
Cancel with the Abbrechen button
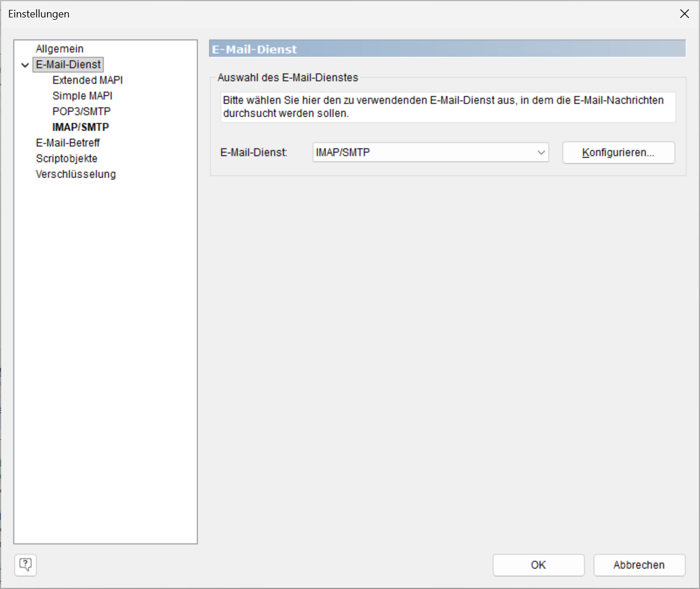[640, 565]
